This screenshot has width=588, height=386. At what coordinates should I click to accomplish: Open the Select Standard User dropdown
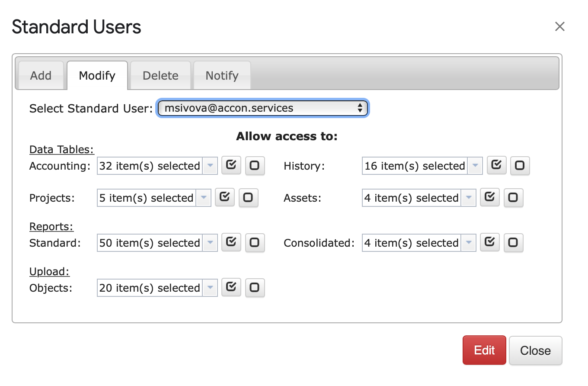(262, 108)
